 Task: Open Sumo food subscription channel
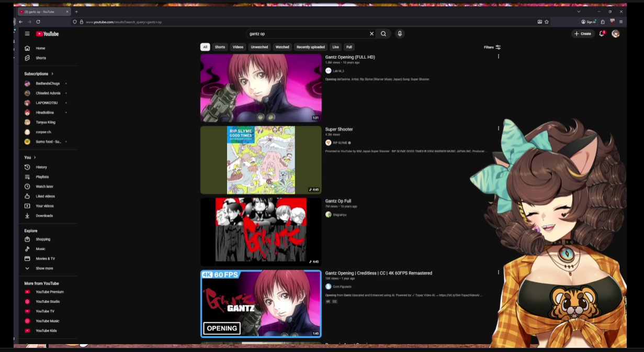pos(48,141)
